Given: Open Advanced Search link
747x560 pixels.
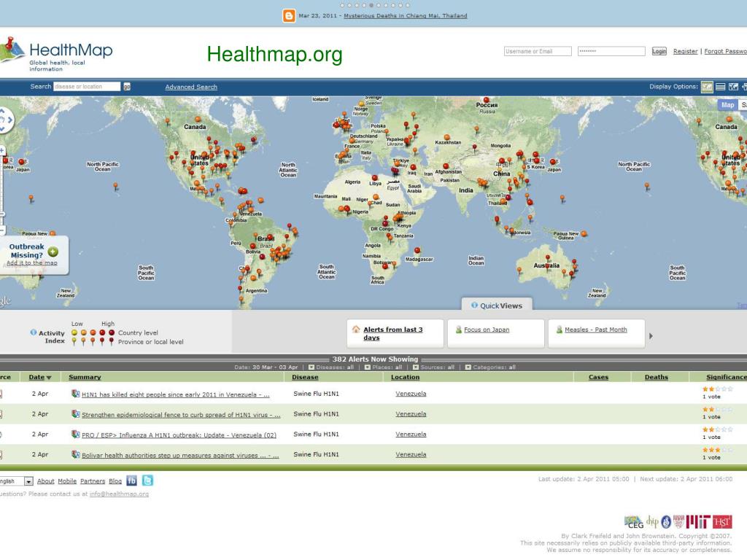Looking at the screenshot, I should point(191,87).
